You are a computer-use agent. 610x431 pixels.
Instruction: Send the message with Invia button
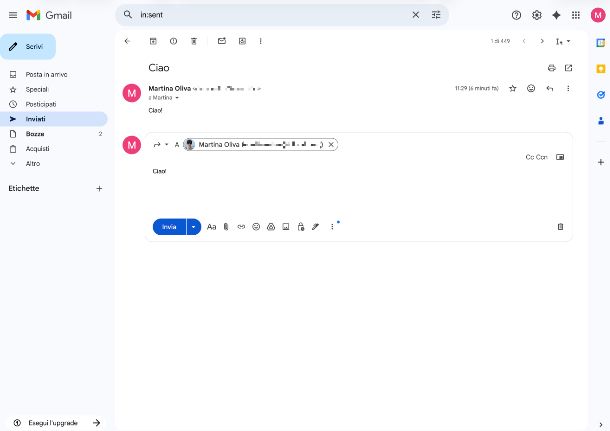[169, 227]
